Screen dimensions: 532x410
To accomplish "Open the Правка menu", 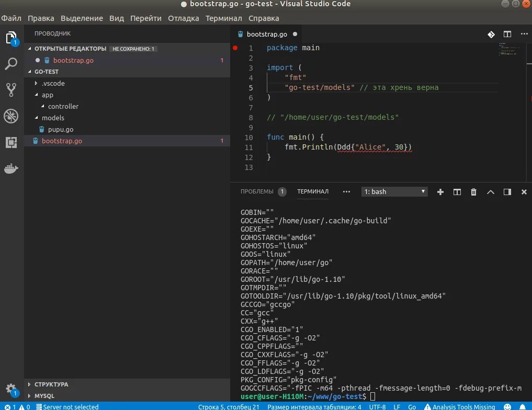I will point(41,18).
